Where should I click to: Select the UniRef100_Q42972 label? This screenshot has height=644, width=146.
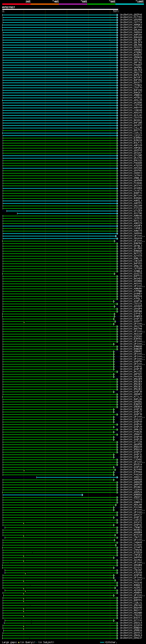coord(131,125)
